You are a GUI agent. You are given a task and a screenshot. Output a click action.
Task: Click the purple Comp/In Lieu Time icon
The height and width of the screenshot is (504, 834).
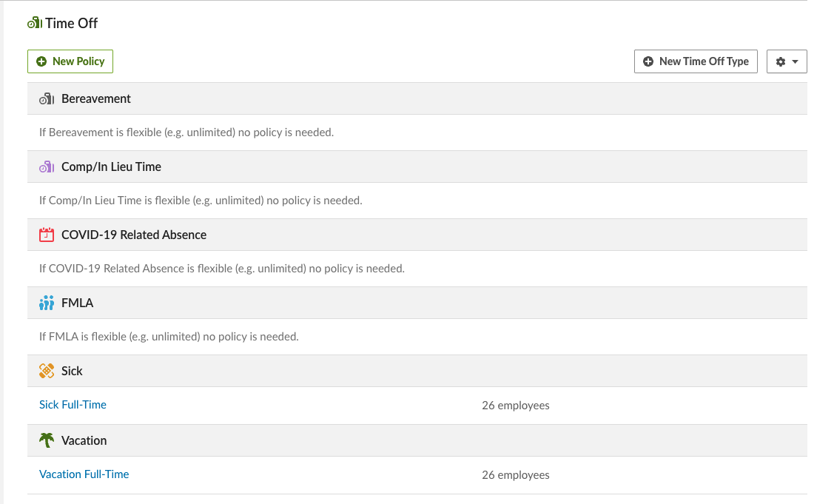[x=47, y=167]
